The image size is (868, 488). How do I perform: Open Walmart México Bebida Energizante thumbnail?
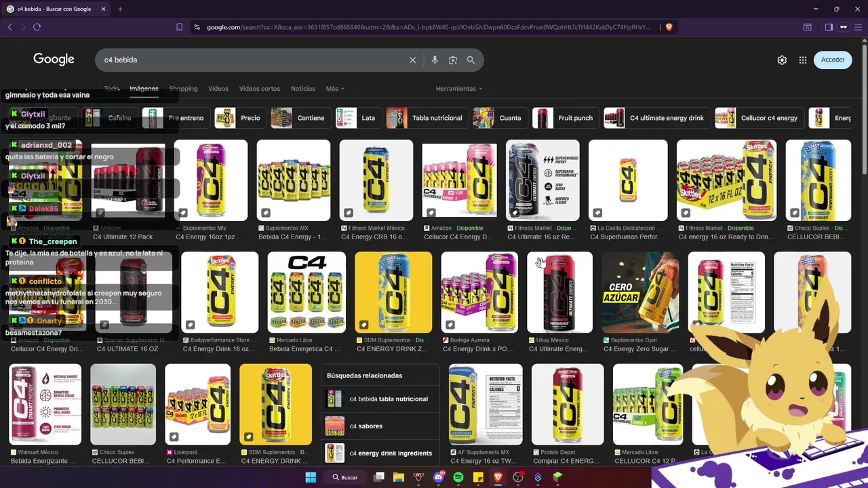(x=45, y=405)
